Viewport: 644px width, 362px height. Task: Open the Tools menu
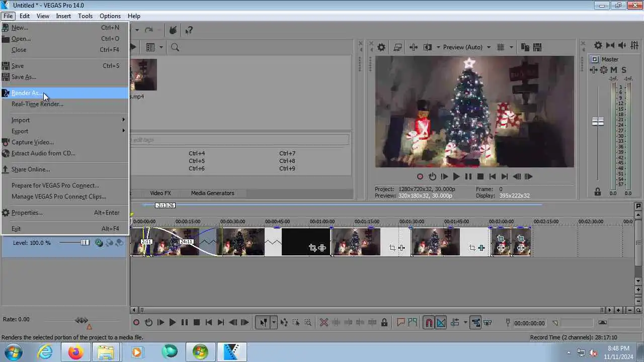click(x=85, y=16)
